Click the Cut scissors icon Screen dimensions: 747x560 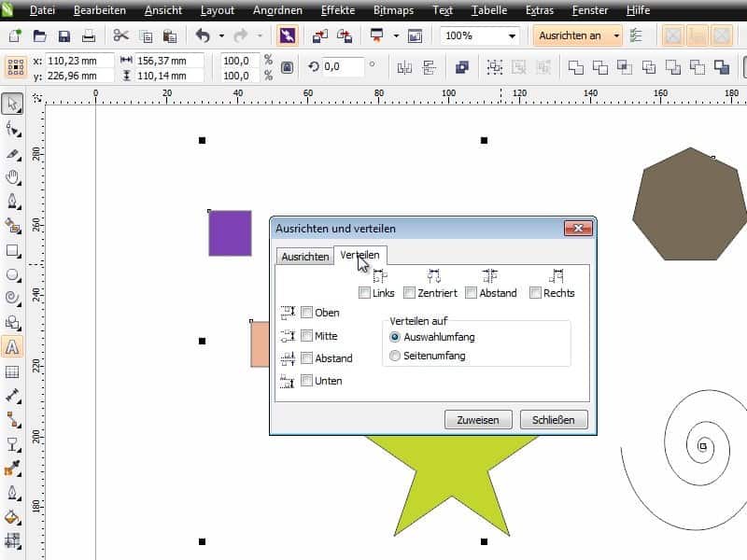[x=120, y=36]
